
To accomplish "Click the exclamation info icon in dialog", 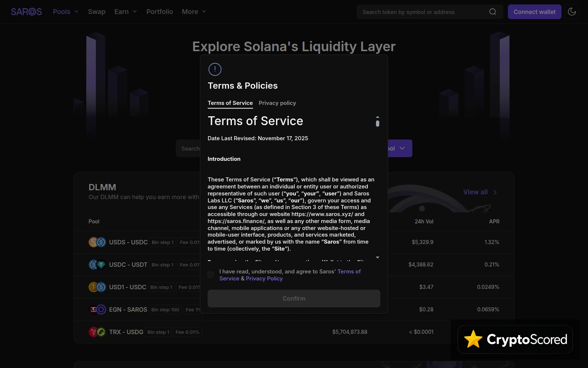I will coord(215,69).
